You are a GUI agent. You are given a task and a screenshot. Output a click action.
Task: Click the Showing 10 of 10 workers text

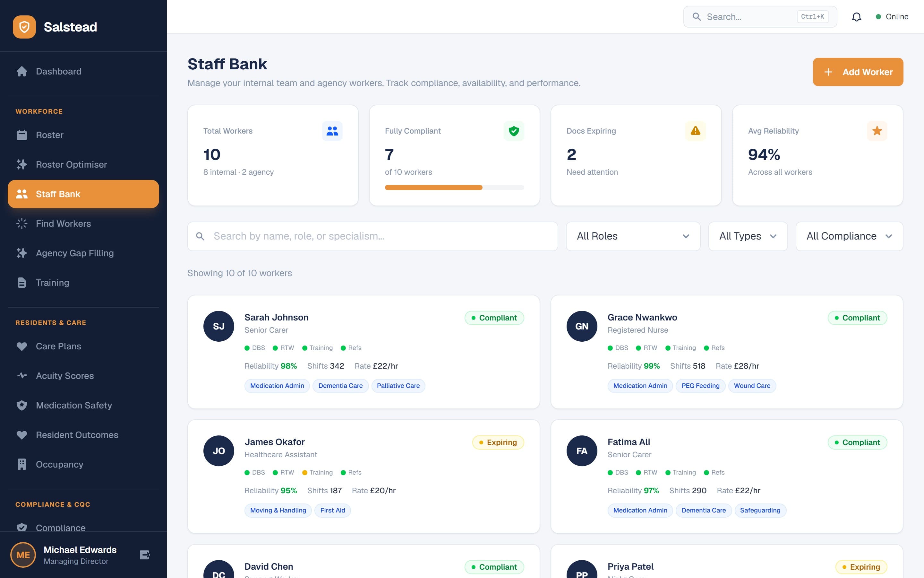tap(239, 273)
